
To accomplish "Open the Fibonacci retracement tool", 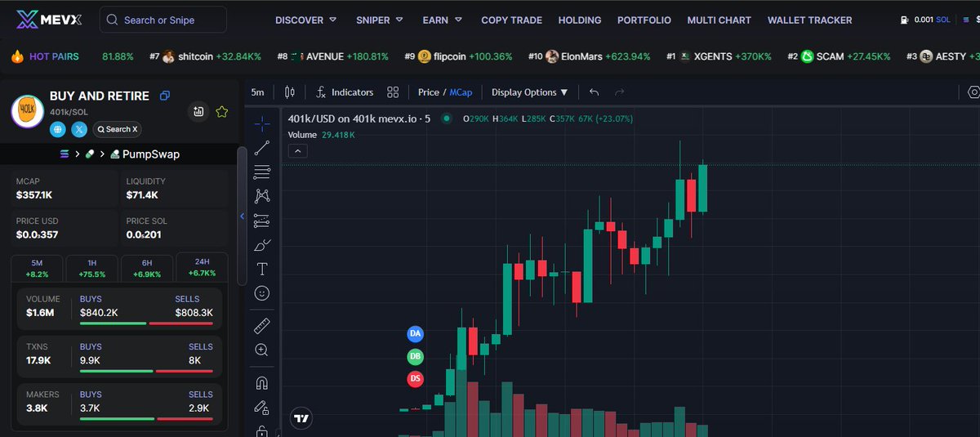I will click(261, 172).
